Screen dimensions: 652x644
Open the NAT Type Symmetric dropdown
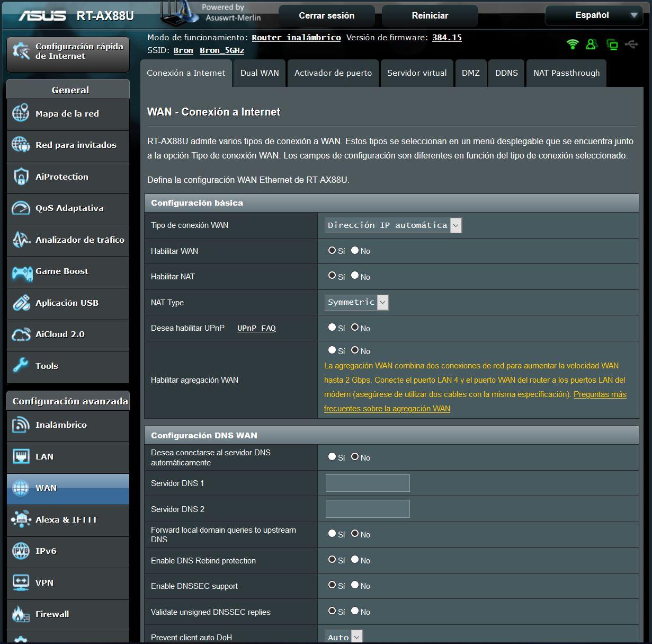tap(357, 302)
